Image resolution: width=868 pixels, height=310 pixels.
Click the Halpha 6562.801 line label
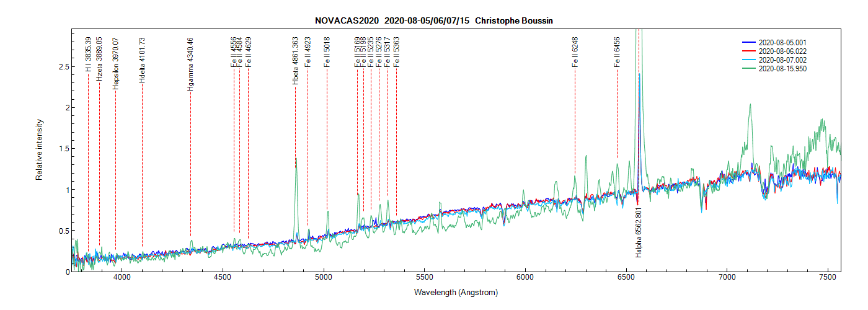coord(639,232)
